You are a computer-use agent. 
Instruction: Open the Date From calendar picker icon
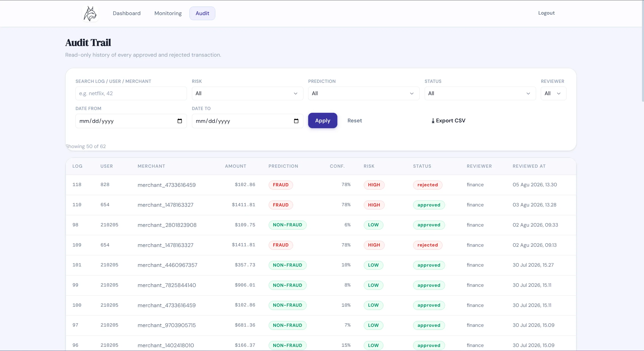(180, 121)
